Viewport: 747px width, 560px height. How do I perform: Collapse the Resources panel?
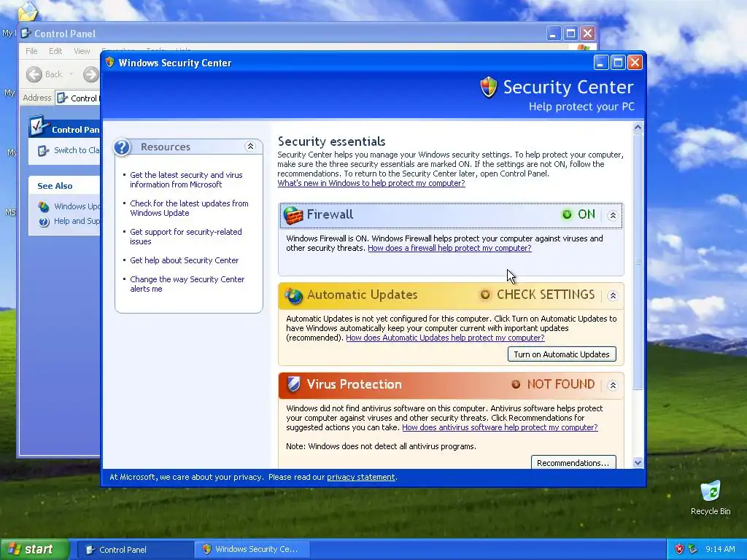pyautogui.click(x=250, y=147)
